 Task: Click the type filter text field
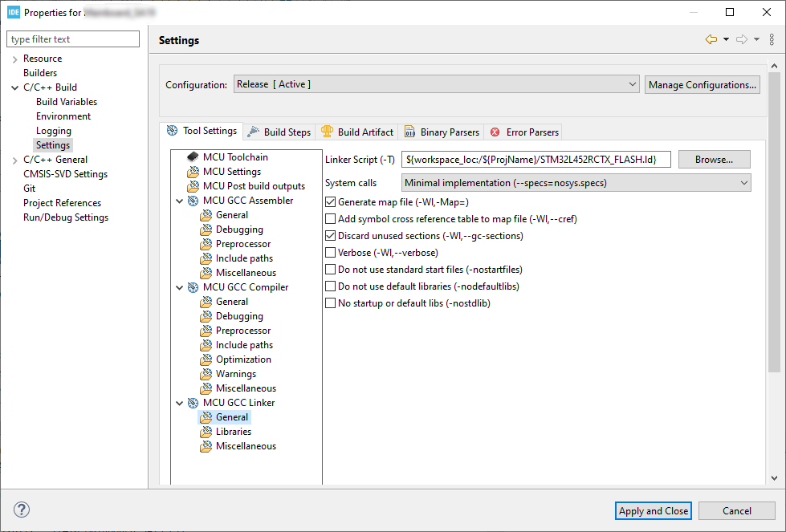72,39
